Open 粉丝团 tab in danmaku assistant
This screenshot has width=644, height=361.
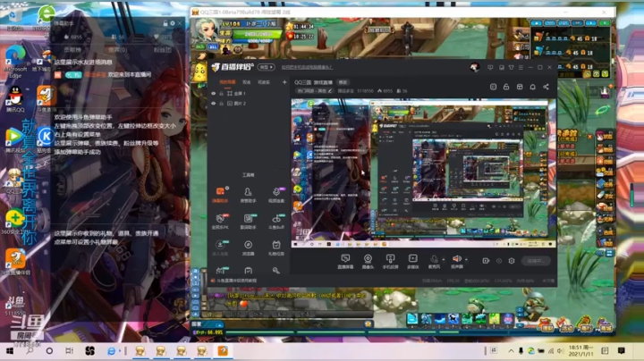pyautogui.click(x=162, y=50)
